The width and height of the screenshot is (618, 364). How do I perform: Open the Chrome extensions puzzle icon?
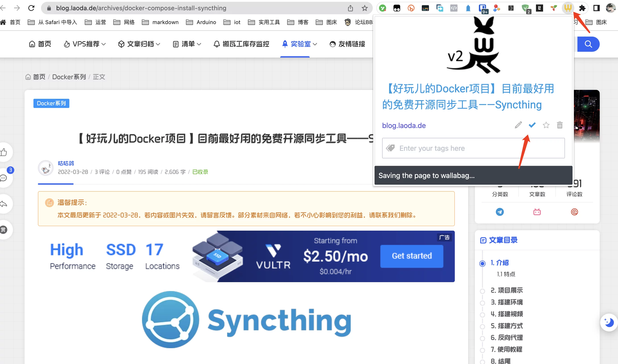(x=582, y=8)
